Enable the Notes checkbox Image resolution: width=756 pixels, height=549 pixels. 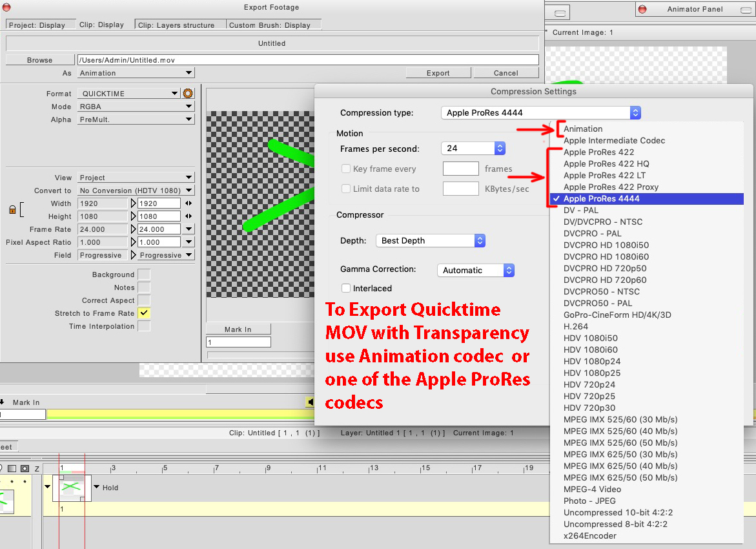click(x=144, y=287)
